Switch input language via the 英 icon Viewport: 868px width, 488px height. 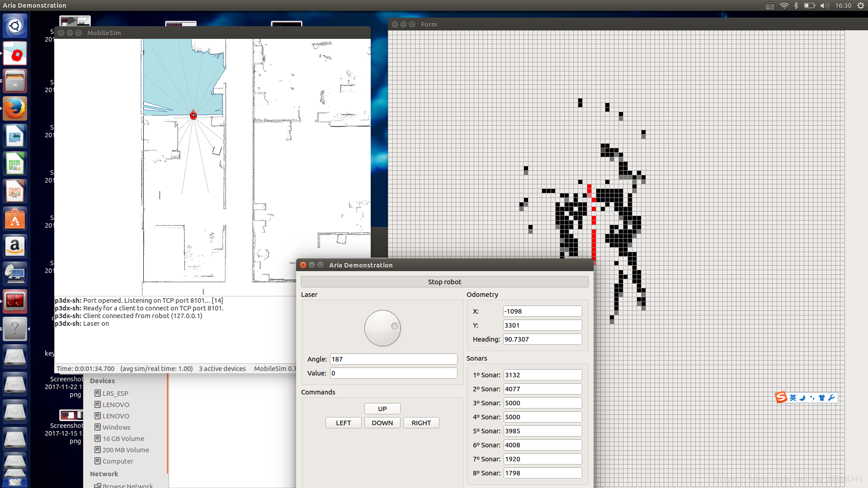click(x=793, y=398)
